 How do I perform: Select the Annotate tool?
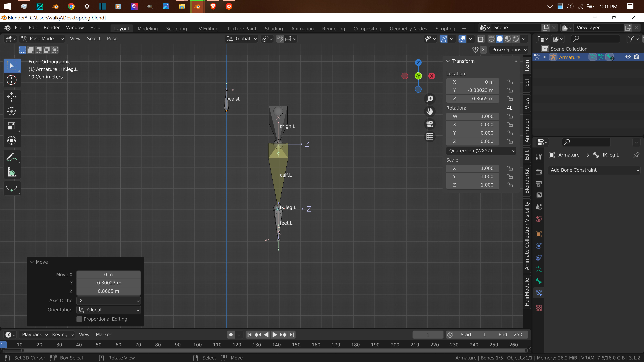(12, 157)
